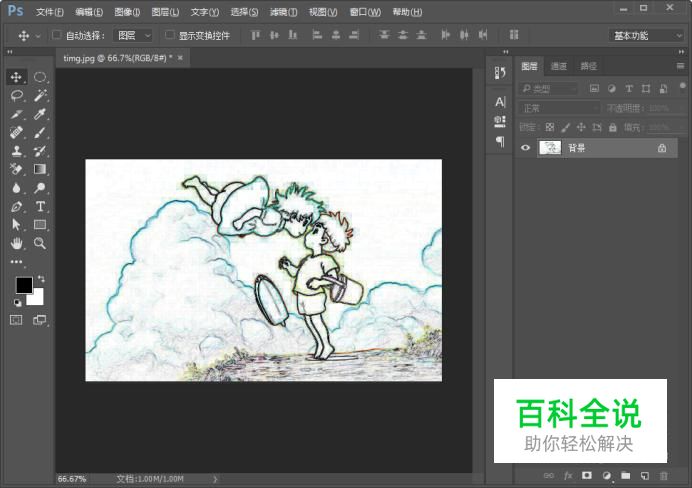692x488 pixels.
Task: Click the link layers icon
Action: tap(549, 476)
